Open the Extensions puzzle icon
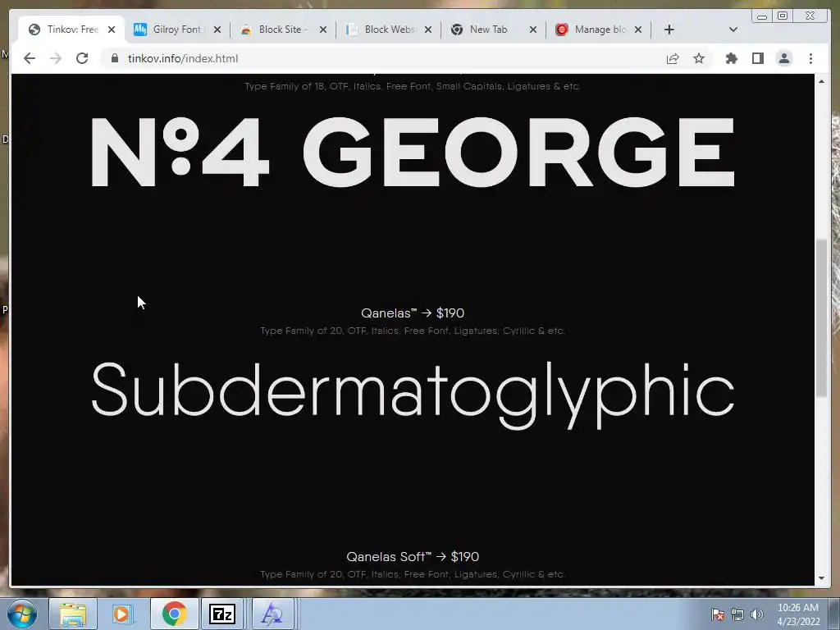Image resolution: width=840 pixels, height=630 pixels. click(x=731, y=58)
